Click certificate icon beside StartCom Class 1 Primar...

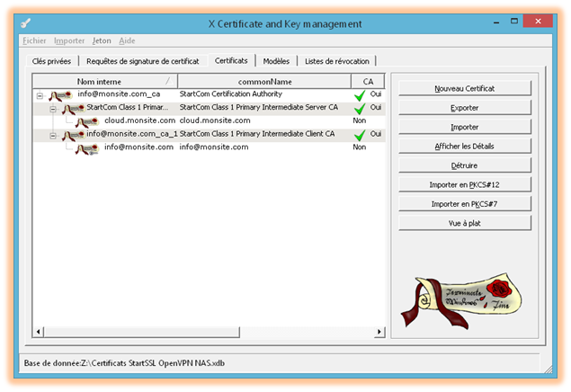tap(73, 108)
